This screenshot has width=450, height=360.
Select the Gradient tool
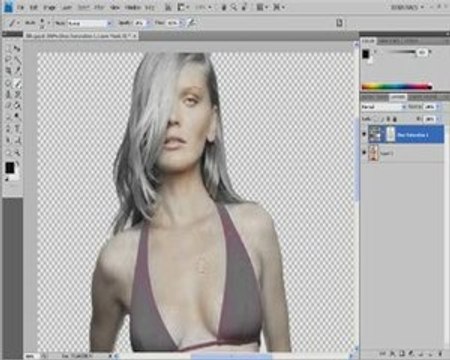click(17, 106)
